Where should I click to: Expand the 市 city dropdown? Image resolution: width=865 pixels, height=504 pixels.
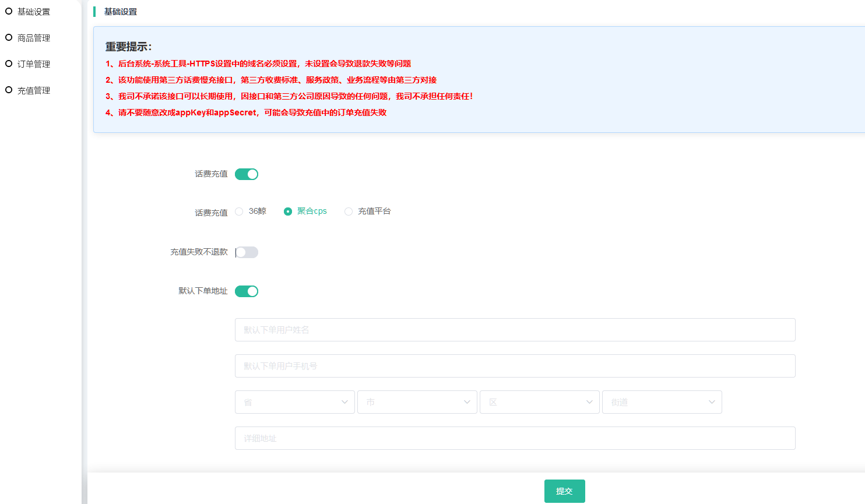[x=417, y=402]
